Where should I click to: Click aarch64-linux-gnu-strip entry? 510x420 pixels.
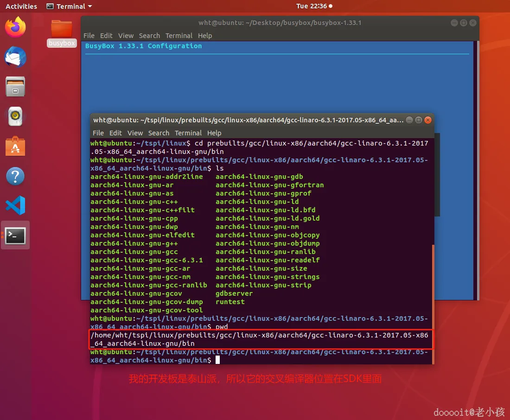[x=263, y=285]
